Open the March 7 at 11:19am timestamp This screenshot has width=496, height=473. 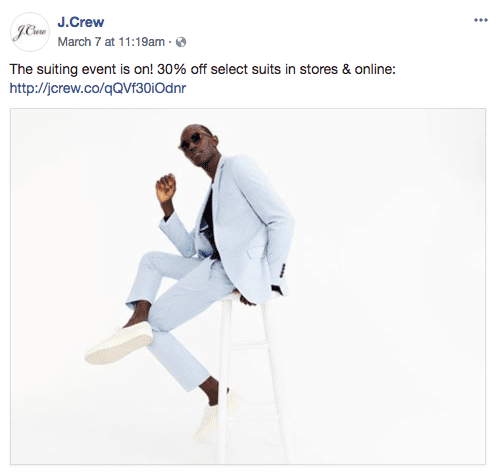(111, 42)
